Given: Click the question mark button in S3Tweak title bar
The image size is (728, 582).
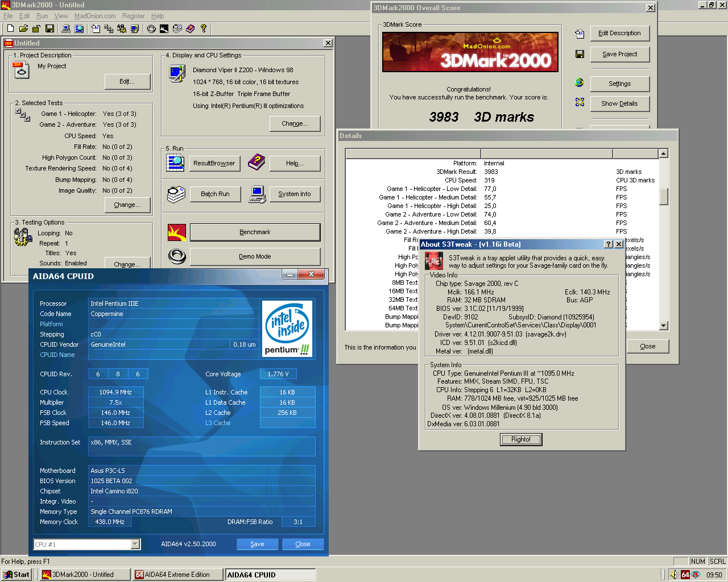Looking at the screenshot, I should (x=609, y=244).
